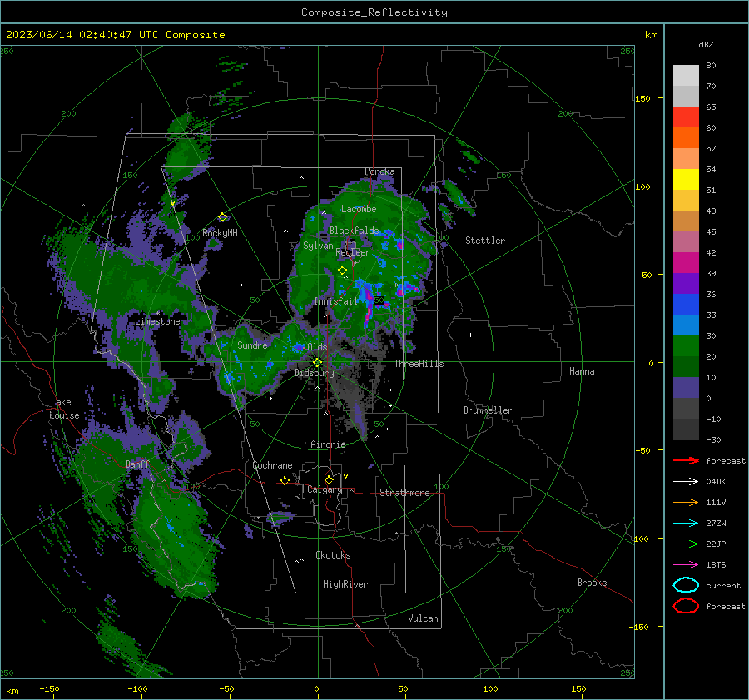
Task: Click the yellow diamond marker below Cochrane
Action: [285, 480]
